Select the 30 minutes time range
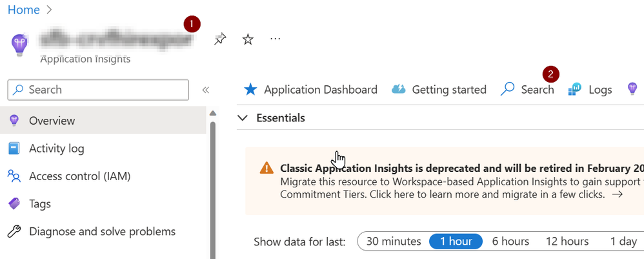 (394, 242)
